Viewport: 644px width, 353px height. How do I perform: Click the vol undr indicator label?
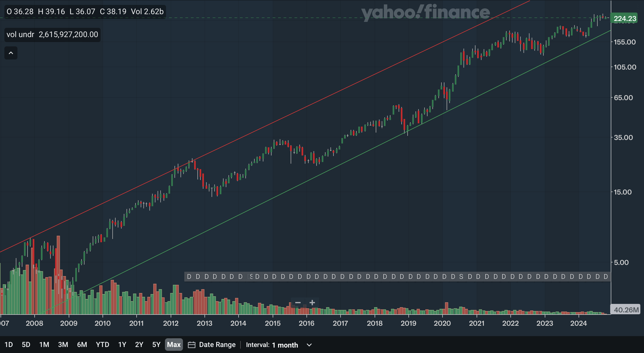coord(20,35)
